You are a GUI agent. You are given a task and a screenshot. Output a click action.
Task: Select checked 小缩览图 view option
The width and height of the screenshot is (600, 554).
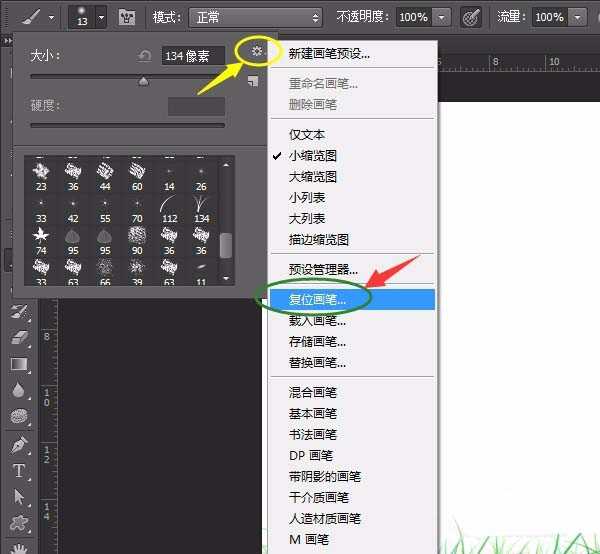pos(313,155)
